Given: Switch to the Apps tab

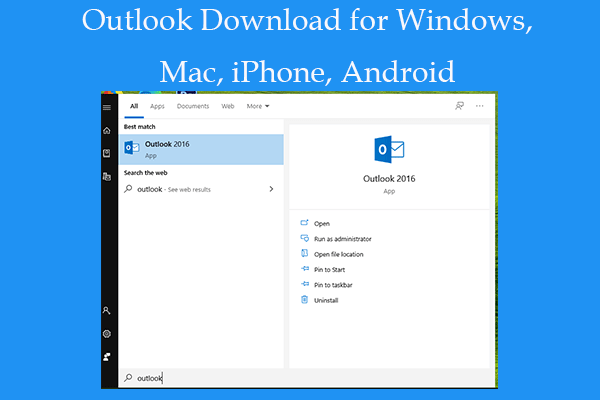Looking at the screenshot, I should pyautogui.click(x=157, y=106).
